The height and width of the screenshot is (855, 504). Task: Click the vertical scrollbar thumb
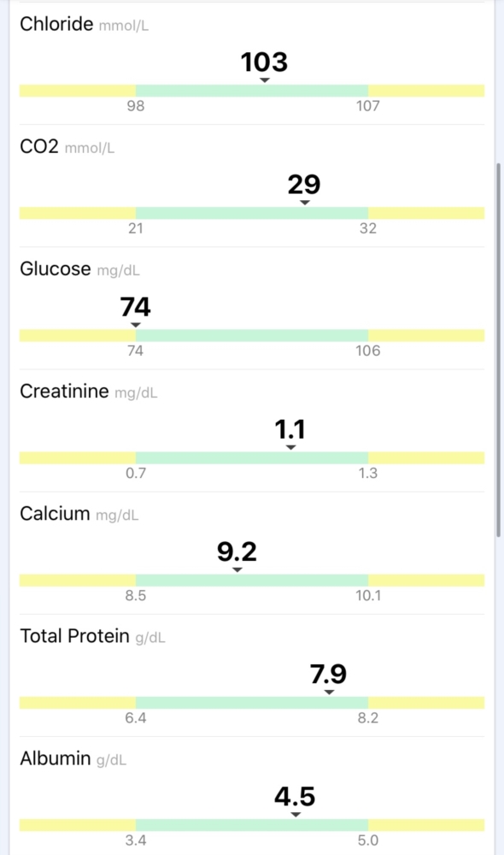pyautogui.click(x=498, y=350)
